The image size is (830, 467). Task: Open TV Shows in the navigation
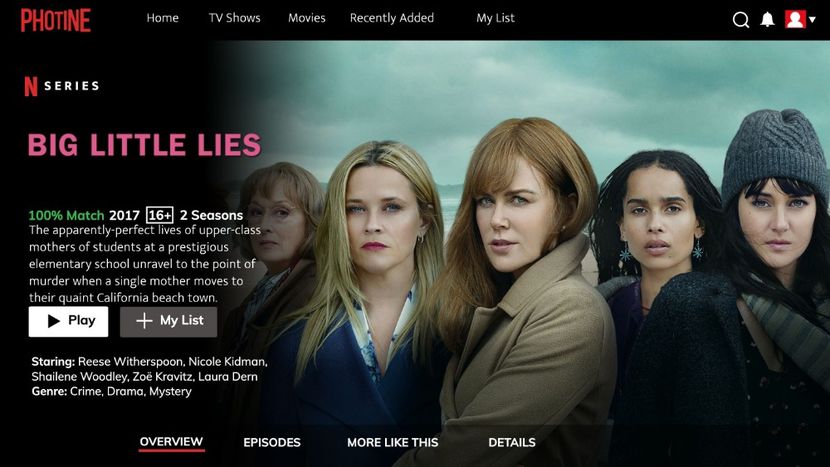pyautogui.click(x=234, y=18)
